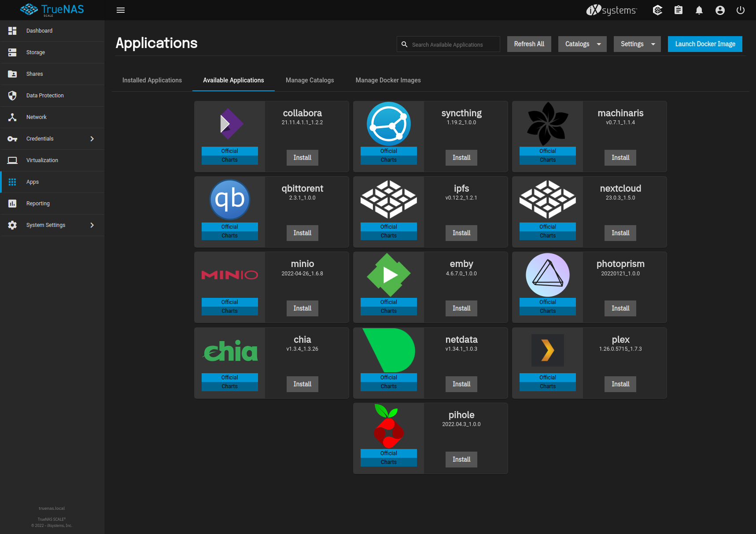This screenshot has height=534, width=756.
Task: Click the syncthing app logo
Action: pos(389,124)
